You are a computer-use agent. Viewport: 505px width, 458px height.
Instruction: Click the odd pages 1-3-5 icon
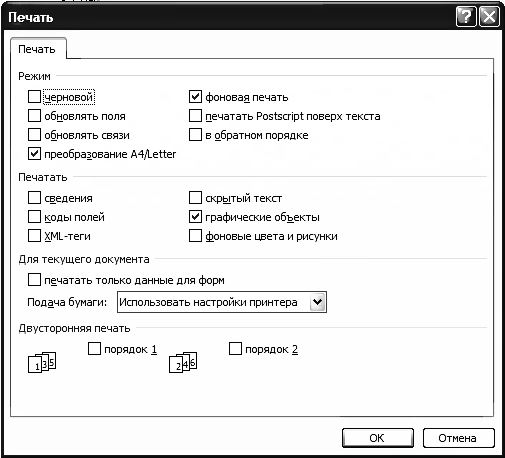click(42, 362)
